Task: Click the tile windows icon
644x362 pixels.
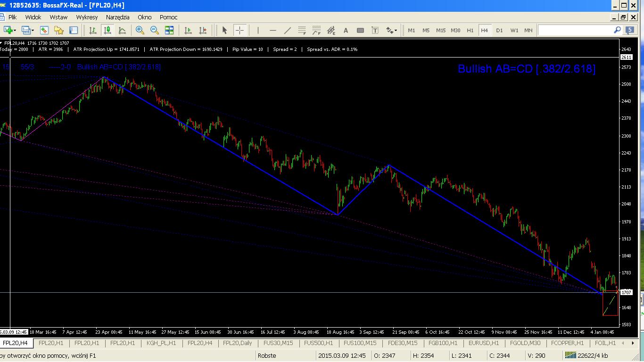Action: (169, 30)
